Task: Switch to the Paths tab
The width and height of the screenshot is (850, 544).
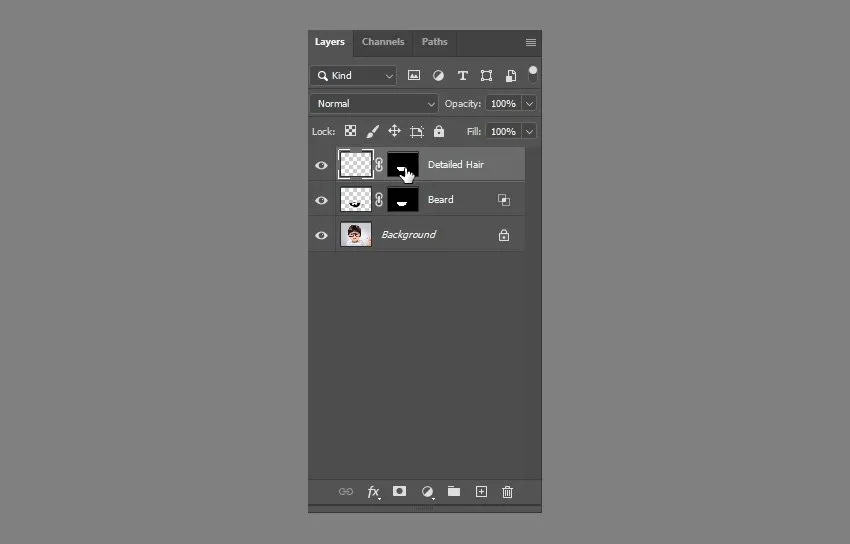Action: pyautogui.click(x=435, y=42)
